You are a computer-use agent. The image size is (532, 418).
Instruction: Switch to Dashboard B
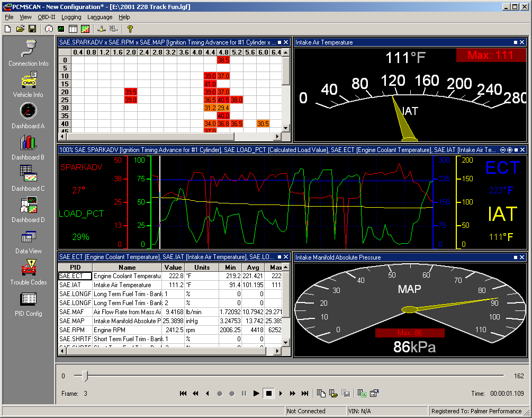[x=29, y=147]
